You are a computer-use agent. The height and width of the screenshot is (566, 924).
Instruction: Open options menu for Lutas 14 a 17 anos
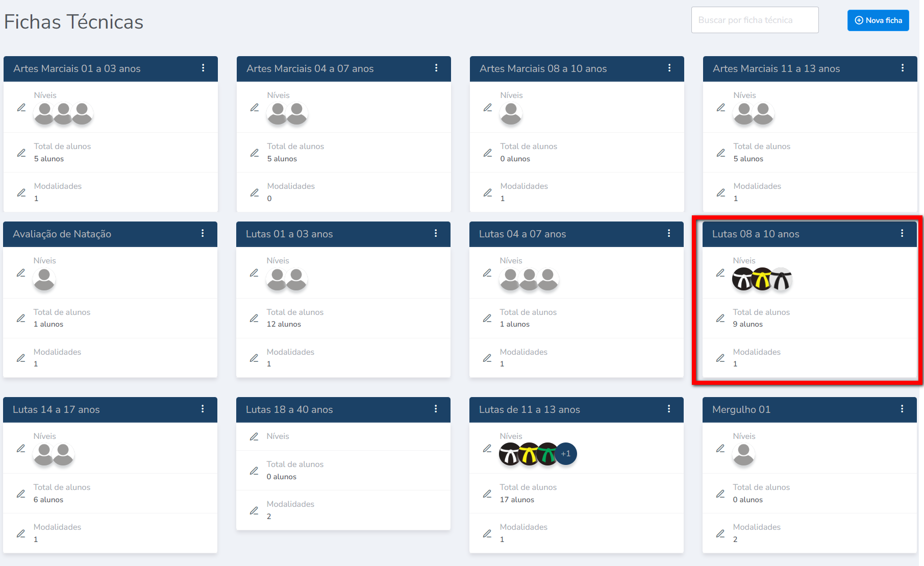(203, 409)
